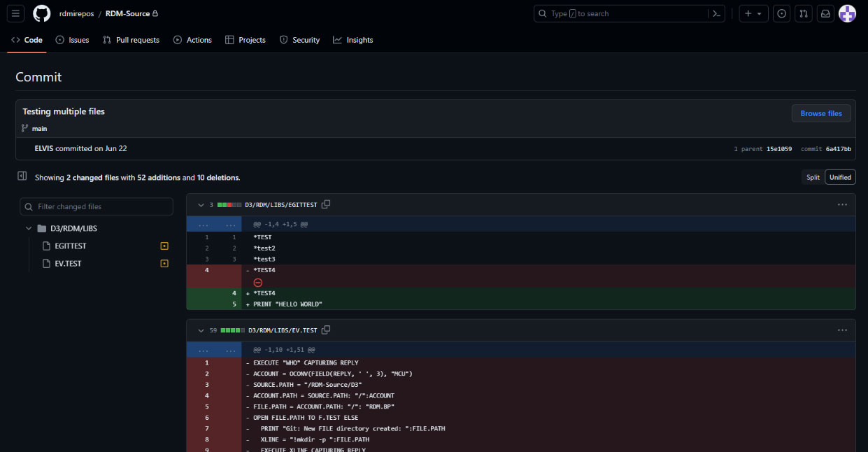
Task: Open the hamburger navigation menu
Action: click(x=17, y=13)
